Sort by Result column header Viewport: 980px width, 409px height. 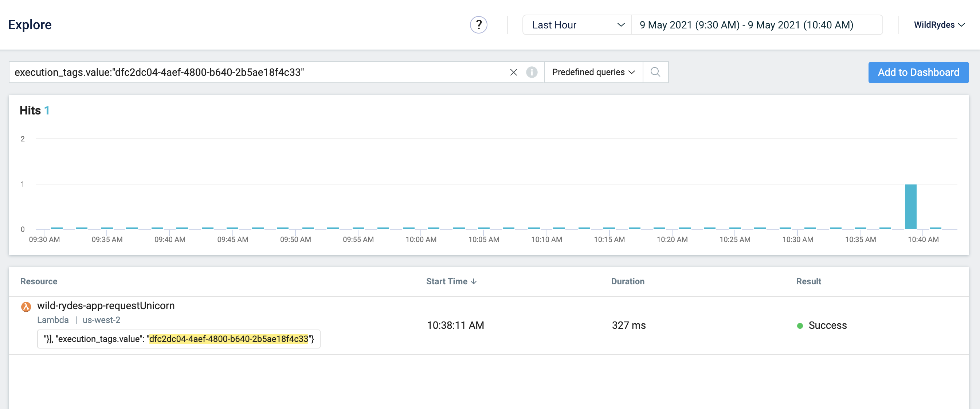tap(808, 281)
